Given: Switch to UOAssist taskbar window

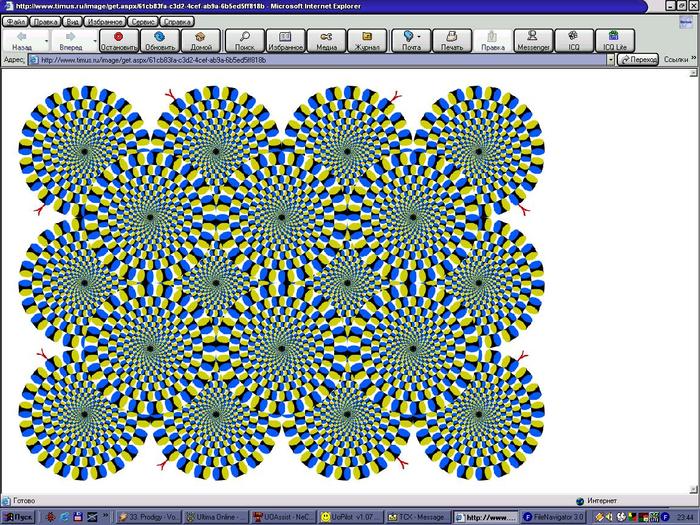Looking at the screenshot, I should [x=283, y=517].
